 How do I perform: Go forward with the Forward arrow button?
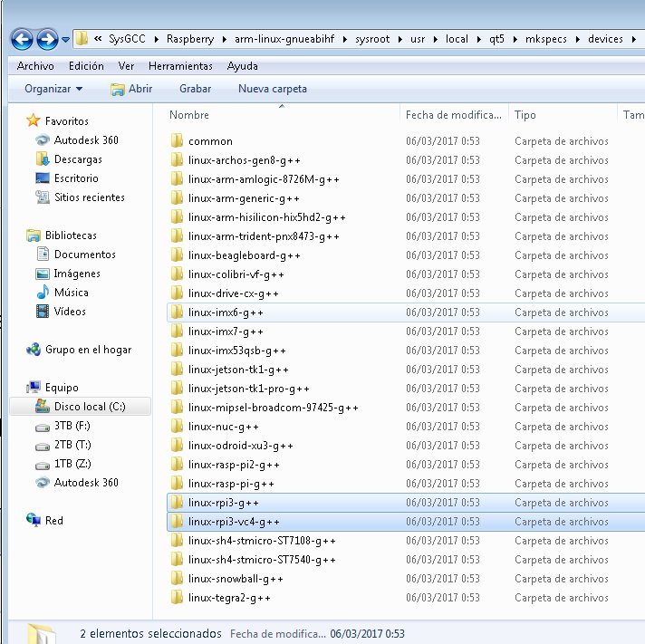[x=47, y=40]
